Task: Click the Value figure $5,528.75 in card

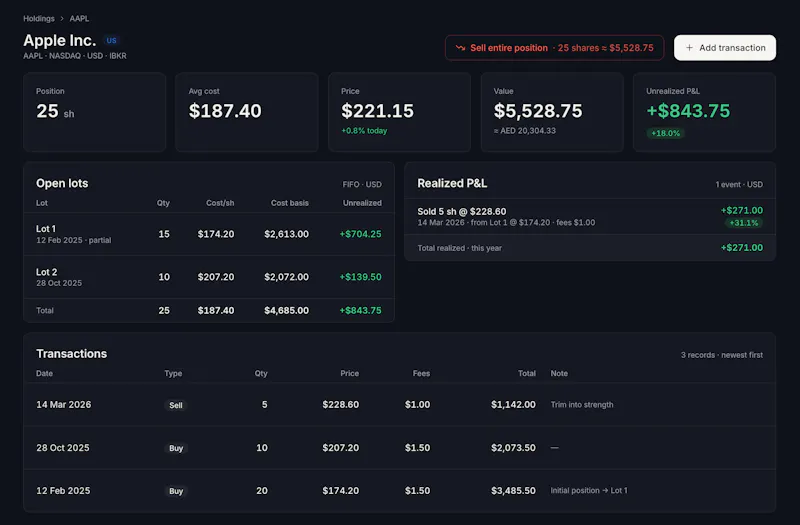Action: tap(538, 111)
